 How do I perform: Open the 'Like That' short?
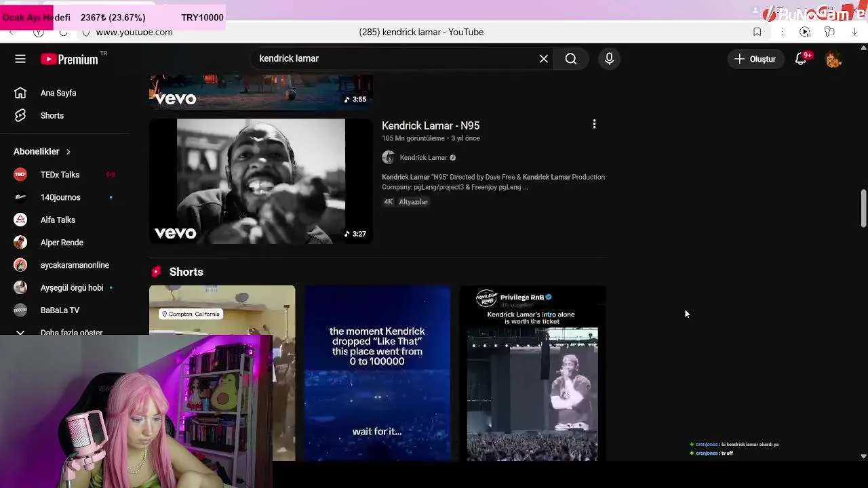[377, 373]
